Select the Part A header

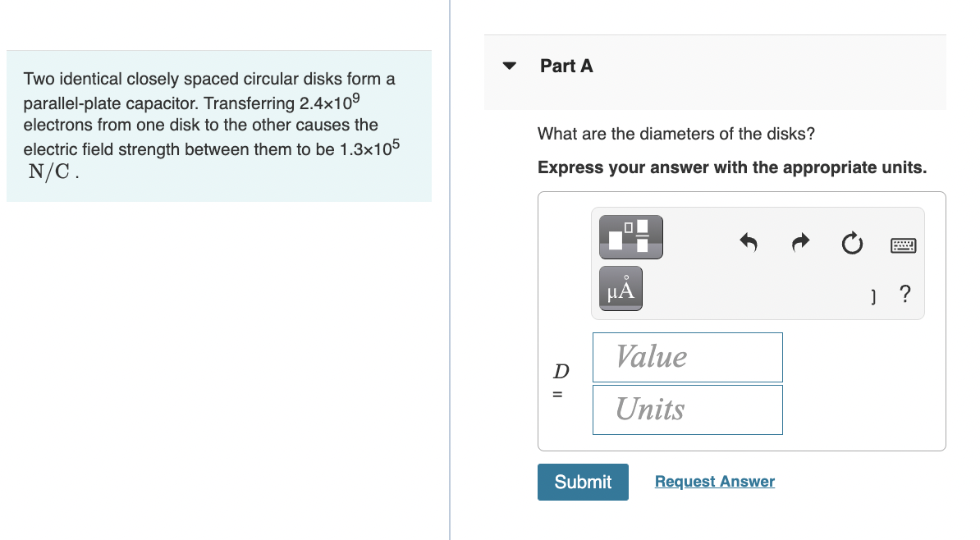pyautogui.click(x=566, y=66)
